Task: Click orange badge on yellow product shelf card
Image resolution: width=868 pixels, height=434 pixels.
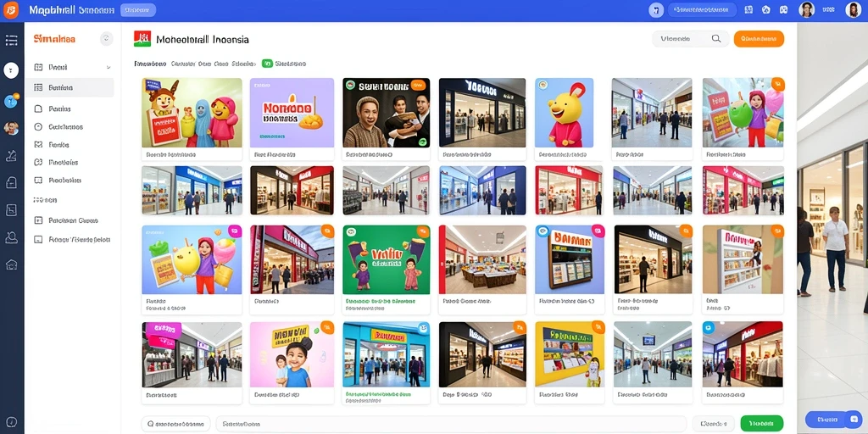Action: pyautogui.click(x=598, y=328)
